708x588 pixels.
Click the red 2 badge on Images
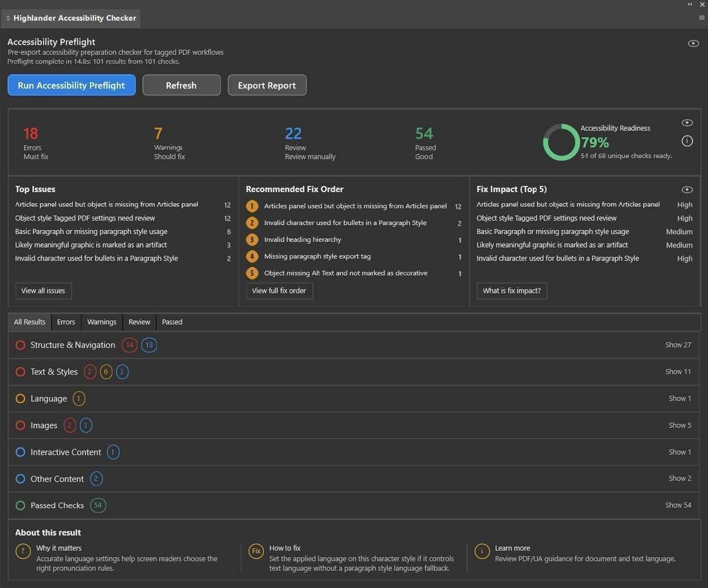[x=70, y=425]
